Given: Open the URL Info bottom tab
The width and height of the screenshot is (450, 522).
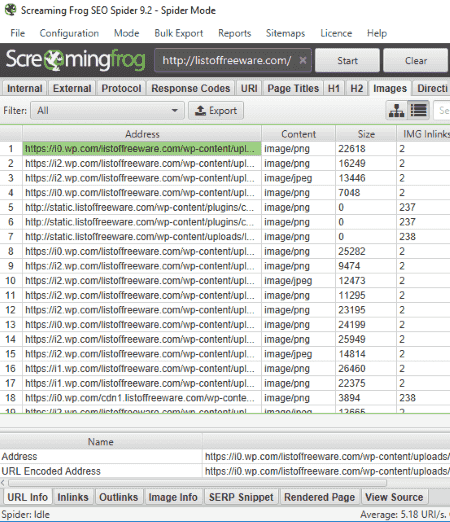Looking at the screenshot, I should [27, 497].
